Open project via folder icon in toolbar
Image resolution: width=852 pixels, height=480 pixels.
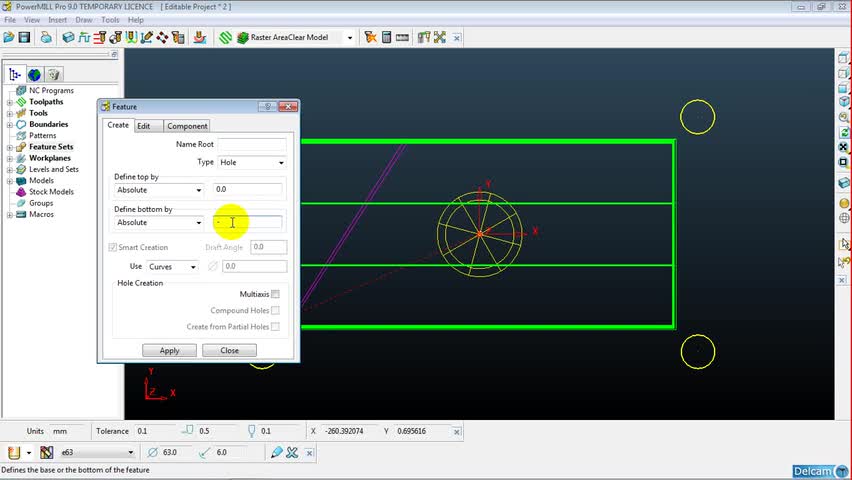(x=9, y=38)
